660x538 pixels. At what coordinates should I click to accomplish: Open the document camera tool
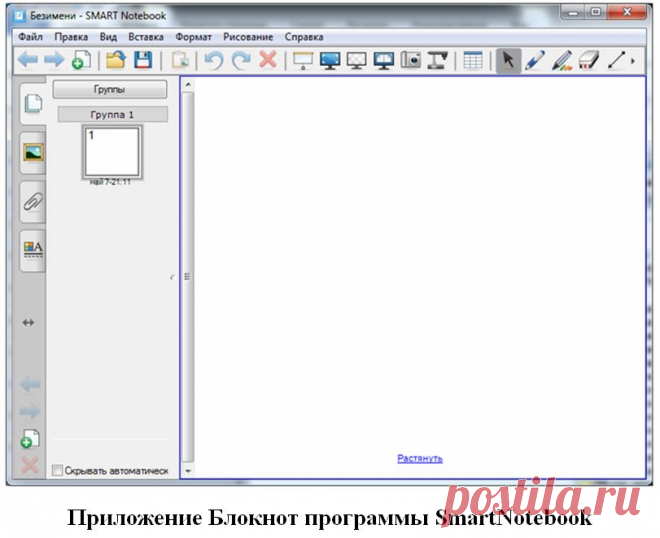[x=438, y=60]
